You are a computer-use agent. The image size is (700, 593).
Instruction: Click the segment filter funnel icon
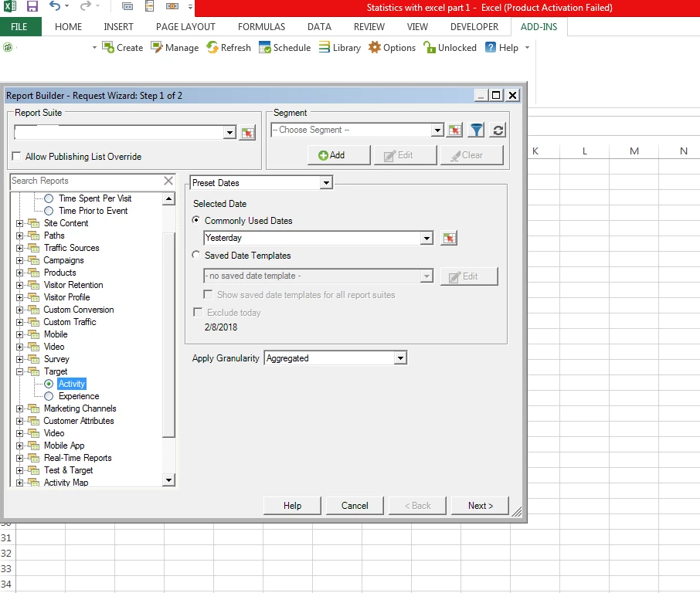[477, 130]
